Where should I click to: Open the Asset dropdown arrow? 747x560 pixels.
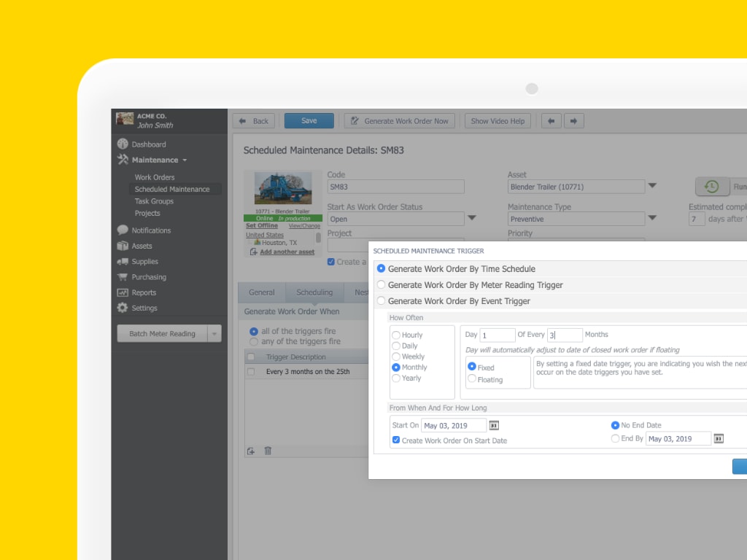click(653, 185)
